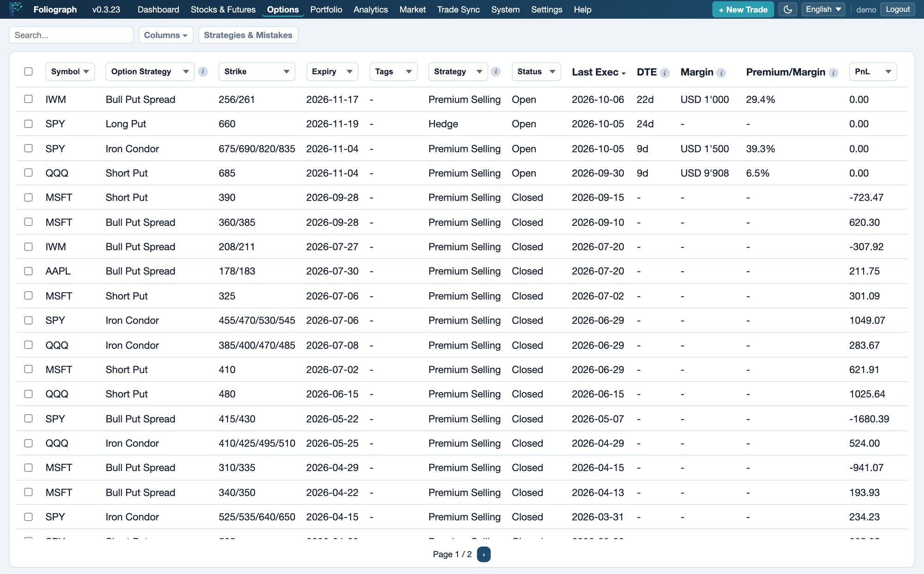This screenshot has width=924, height=574.
Task: Click info icon next to Option Strategy
Action: tap(203, 72)
